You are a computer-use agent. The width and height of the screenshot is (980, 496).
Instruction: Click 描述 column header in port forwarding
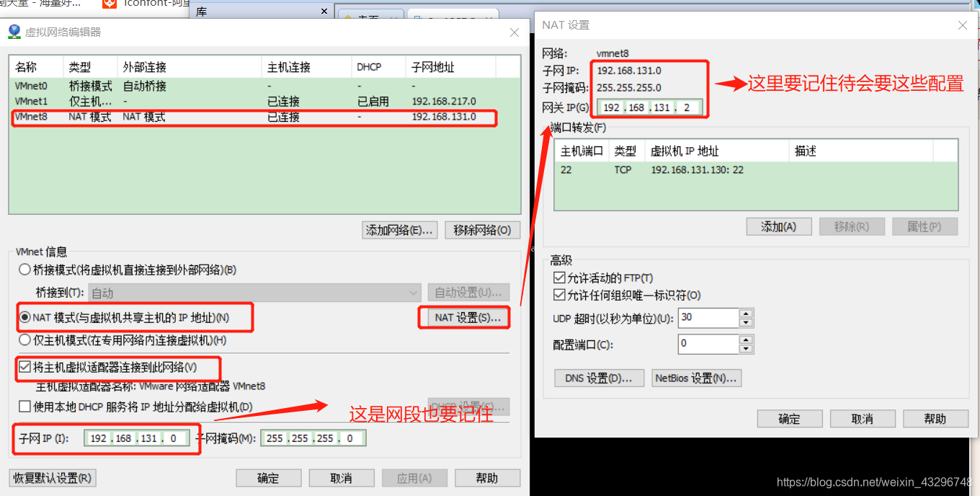coord(861,151)
